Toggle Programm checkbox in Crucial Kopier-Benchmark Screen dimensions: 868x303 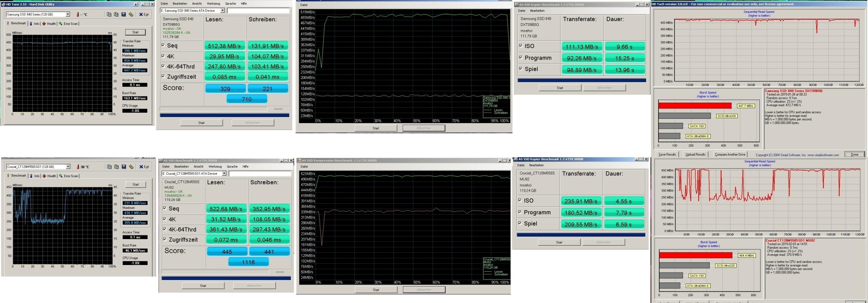(x=520, y=212)
